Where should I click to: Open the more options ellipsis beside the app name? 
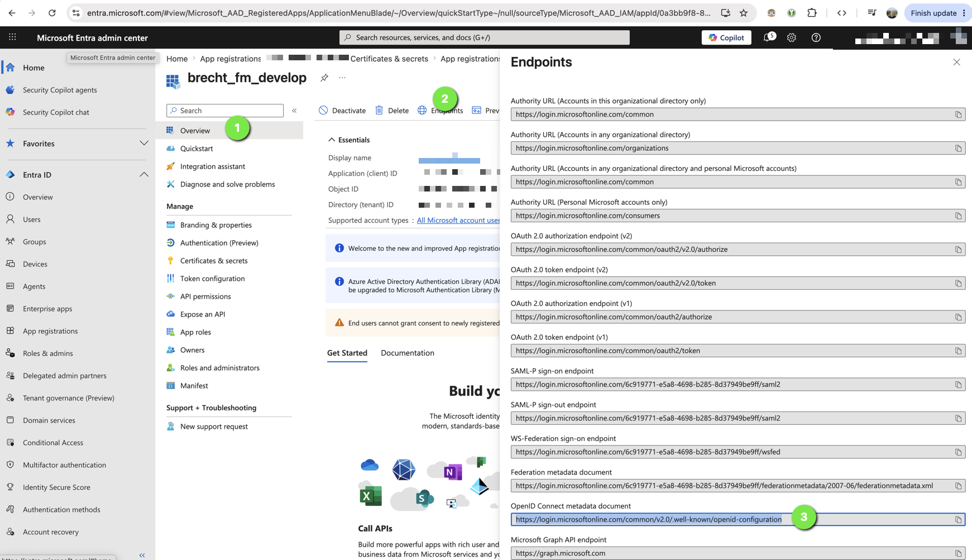(342, 78)
